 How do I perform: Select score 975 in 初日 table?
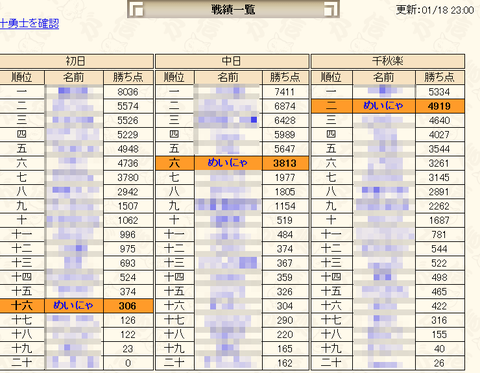click(x=128, y=249)
